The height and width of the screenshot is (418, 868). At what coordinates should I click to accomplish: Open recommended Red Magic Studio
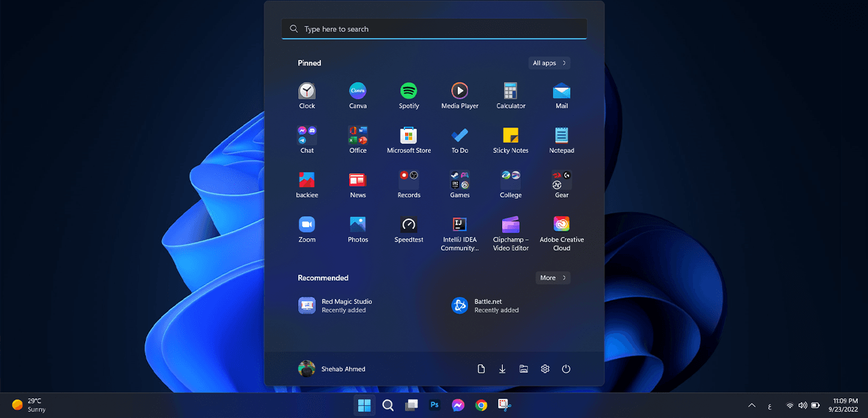tap(336, 305)
